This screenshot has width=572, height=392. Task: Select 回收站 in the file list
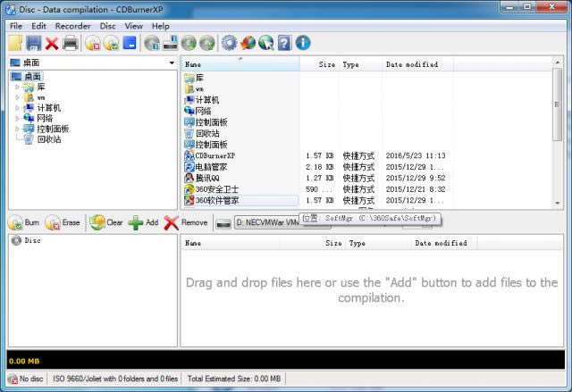pos(207,133)
